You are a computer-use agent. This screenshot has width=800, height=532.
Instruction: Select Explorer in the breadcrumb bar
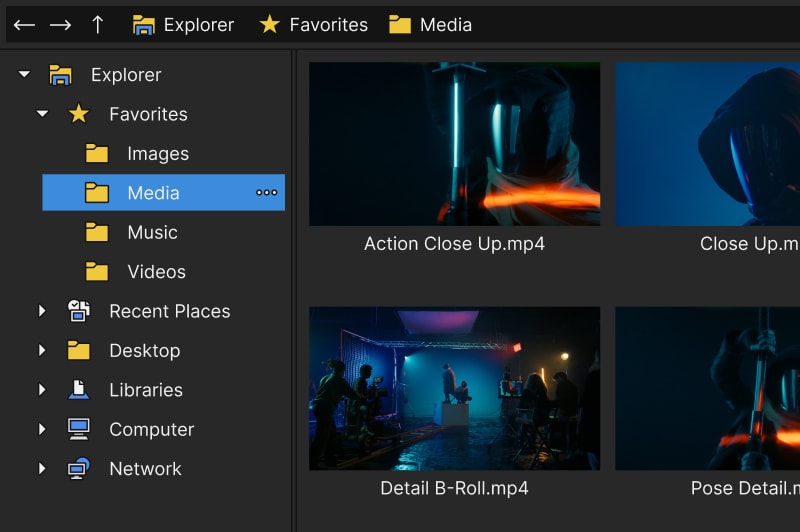pos(184,25)
